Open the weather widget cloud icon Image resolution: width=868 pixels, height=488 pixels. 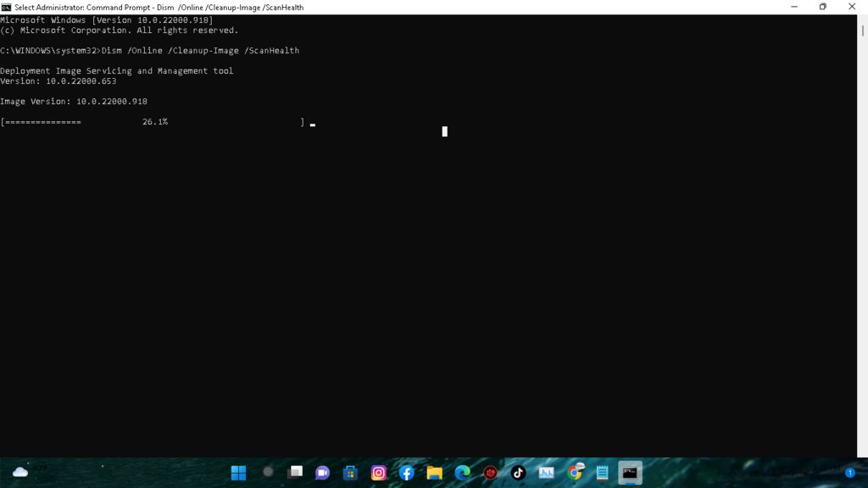coord(20,472)
